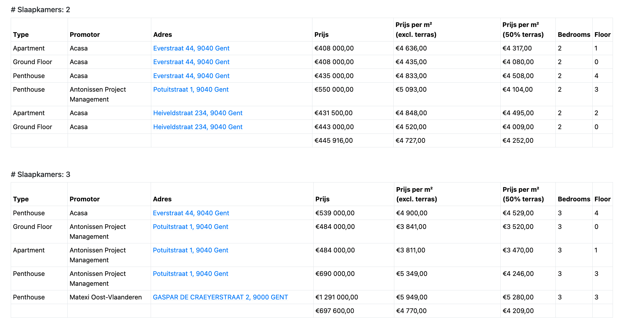The height and width of the screenshot is (329, 644).
Task: Open Everstraat 44 link for Ground Floor Acasa
Action: coord(191,62)
